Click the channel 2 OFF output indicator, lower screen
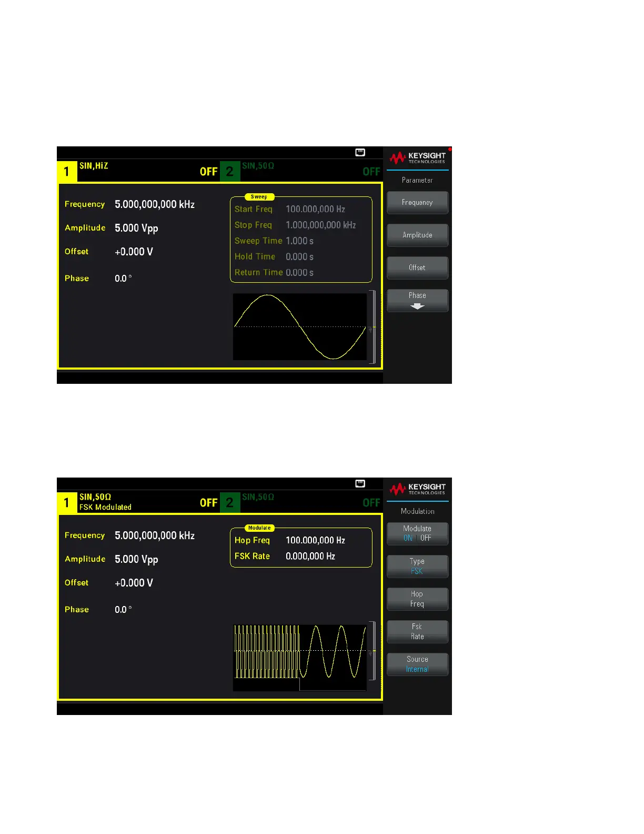The image size is (644, 834). pyautogui.click(x=371, y=503)
